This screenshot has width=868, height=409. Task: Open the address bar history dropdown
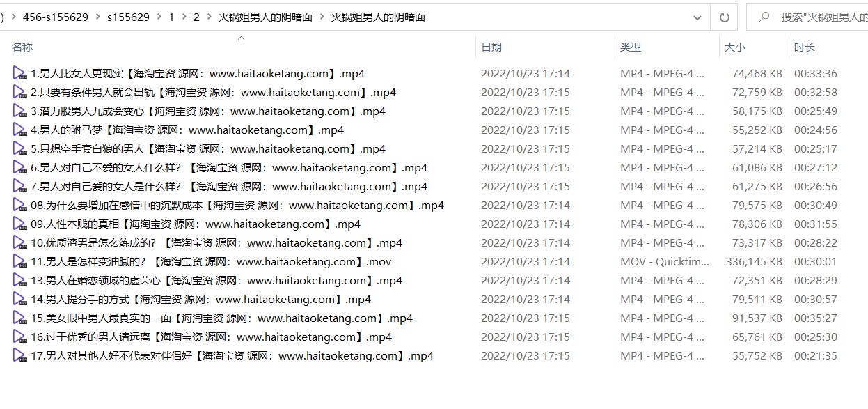698,17
